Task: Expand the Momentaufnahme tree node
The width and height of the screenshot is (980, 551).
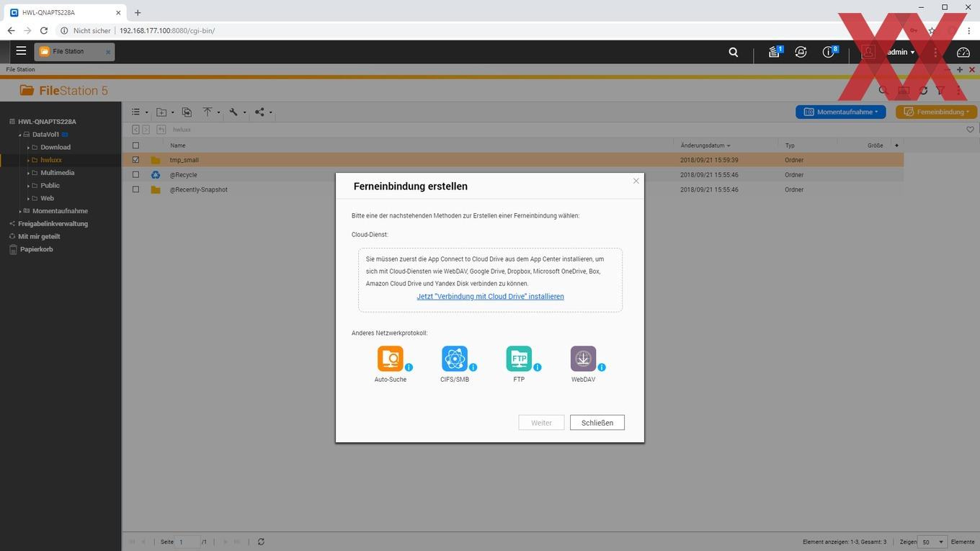Action: (20, 211)
